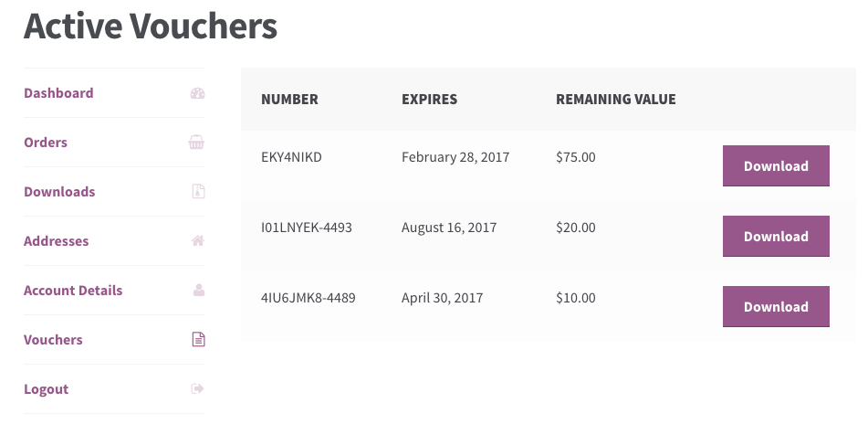This screenshot has width=868, height=424.
Task: Go to the Orders page
Action: tap(46, 143)
